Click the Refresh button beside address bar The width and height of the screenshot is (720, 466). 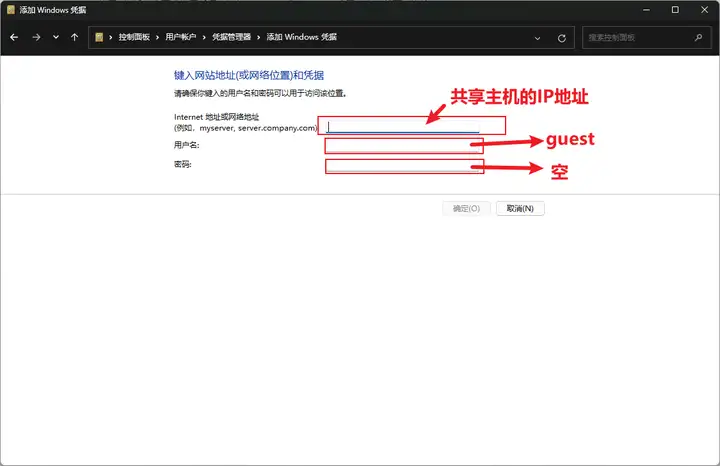pos(561,37)
